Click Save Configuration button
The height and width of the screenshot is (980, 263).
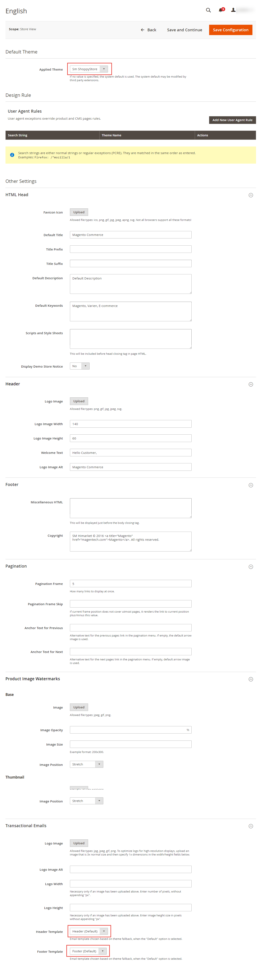point(230,30)
